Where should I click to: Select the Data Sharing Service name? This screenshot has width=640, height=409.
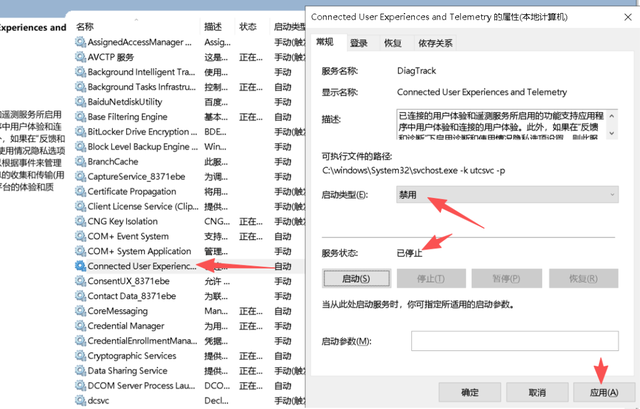pyautogui.click(x=128, y=371)
